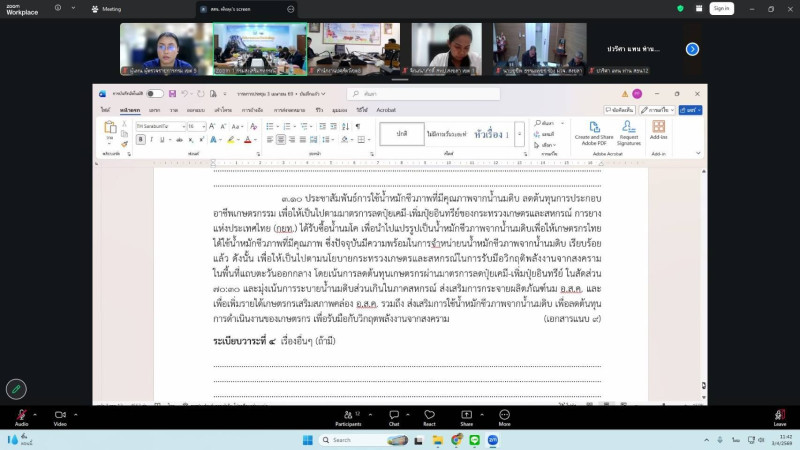Click Create and Share Adobe PDF

coord(594,135)
